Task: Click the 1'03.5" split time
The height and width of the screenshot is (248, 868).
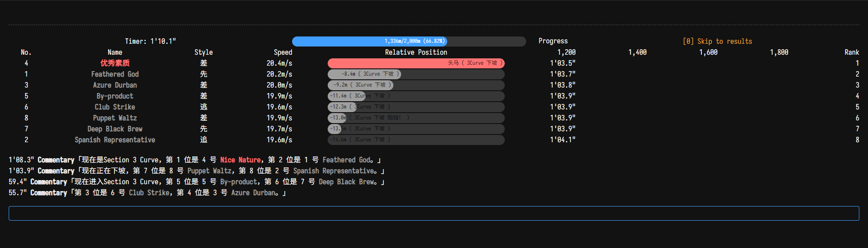Action: click(563, 63)
